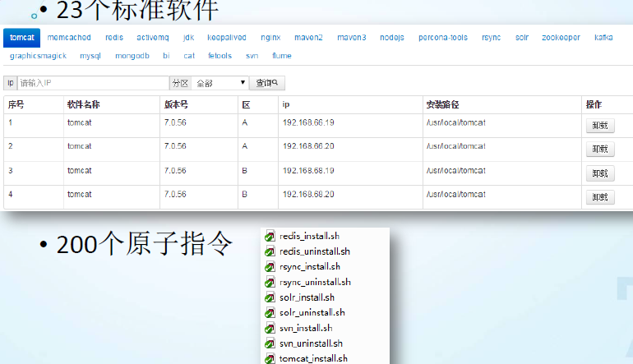Open the bi tab
Image resolution: width=633 pixels, height=364 pixels.
tap(166, 56)
